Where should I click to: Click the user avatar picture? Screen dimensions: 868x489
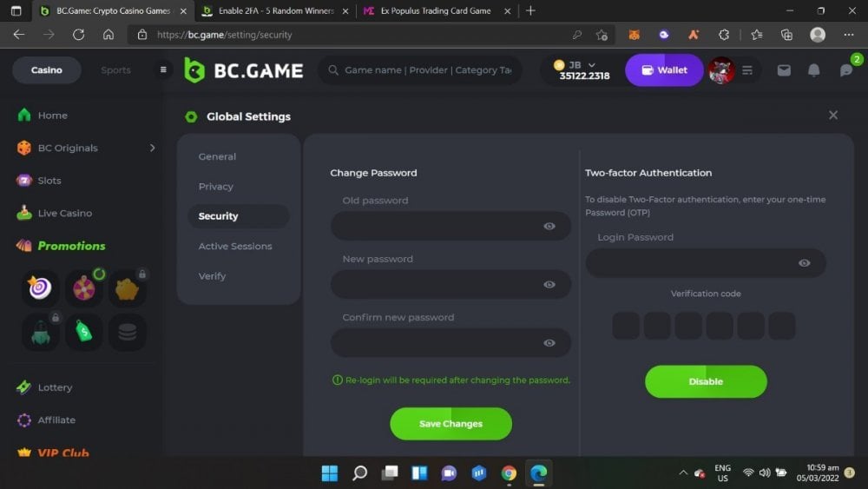point(720,70)
